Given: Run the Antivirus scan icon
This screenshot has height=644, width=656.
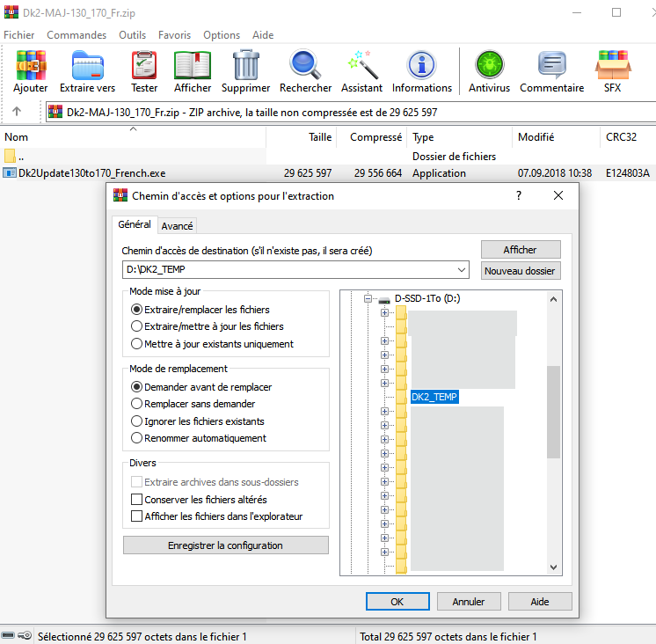Looking at the screenshot, I should [490, 65].
